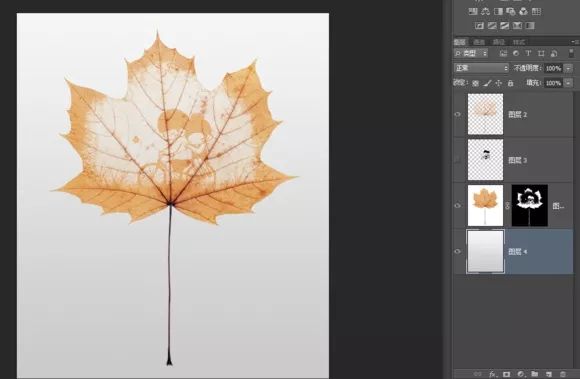
Task: Click the fill 100% value field
Action: [x=553, y=83]
